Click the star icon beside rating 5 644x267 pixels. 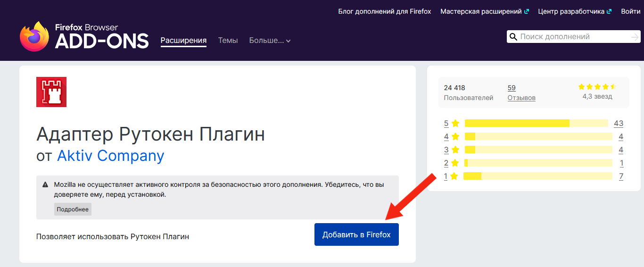click(455, 123)
